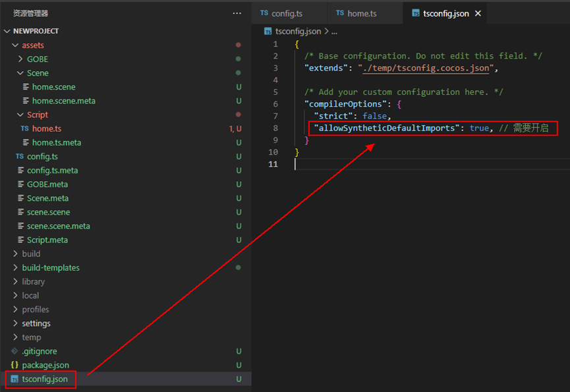
Task: Click the package.json braces file icon
Action: click(14, 365)
